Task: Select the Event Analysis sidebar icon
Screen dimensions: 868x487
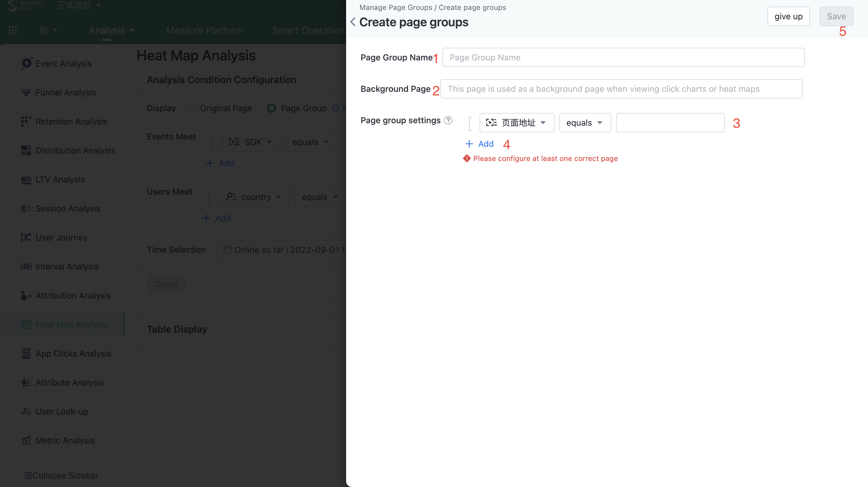Action: click(x=26, y=63)
